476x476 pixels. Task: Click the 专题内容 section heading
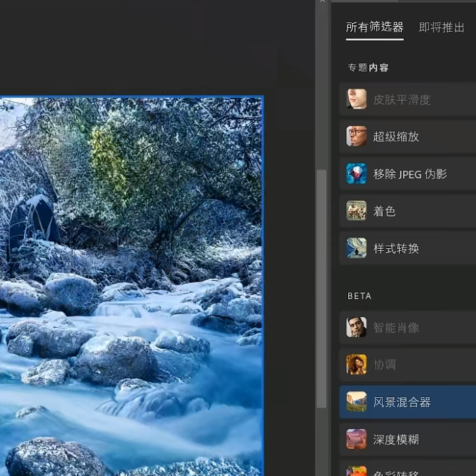(x=368, y=67)
